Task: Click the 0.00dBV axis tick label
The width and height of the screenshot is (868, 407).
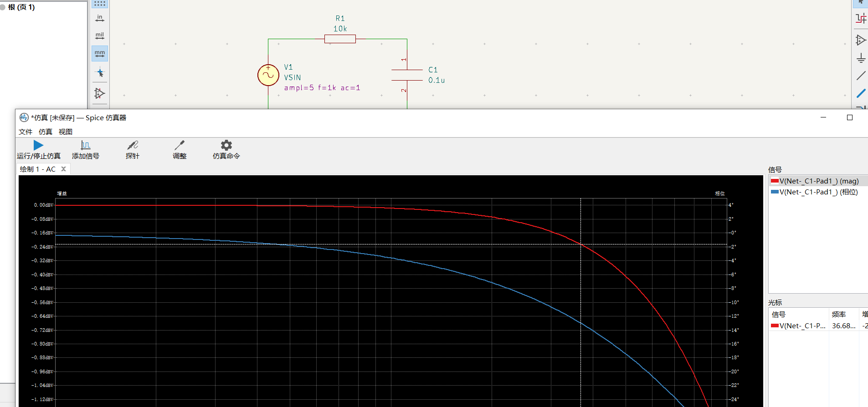Action: 43,205
